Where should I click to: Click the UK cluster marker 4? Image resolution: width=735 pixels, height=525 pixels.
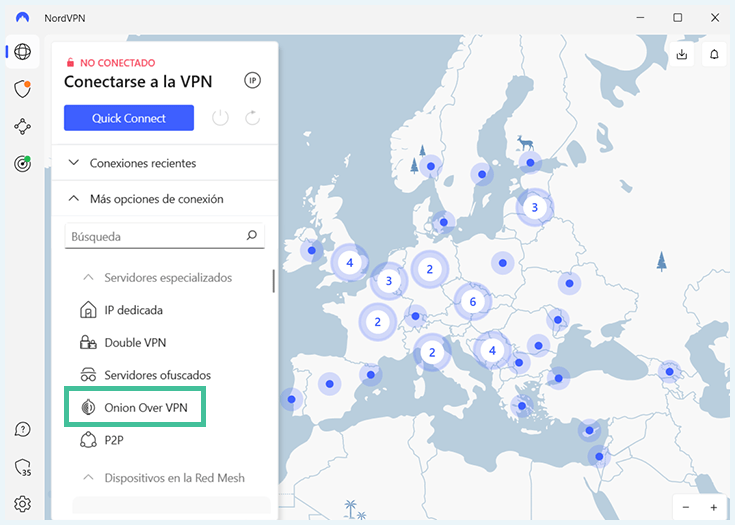350,262
